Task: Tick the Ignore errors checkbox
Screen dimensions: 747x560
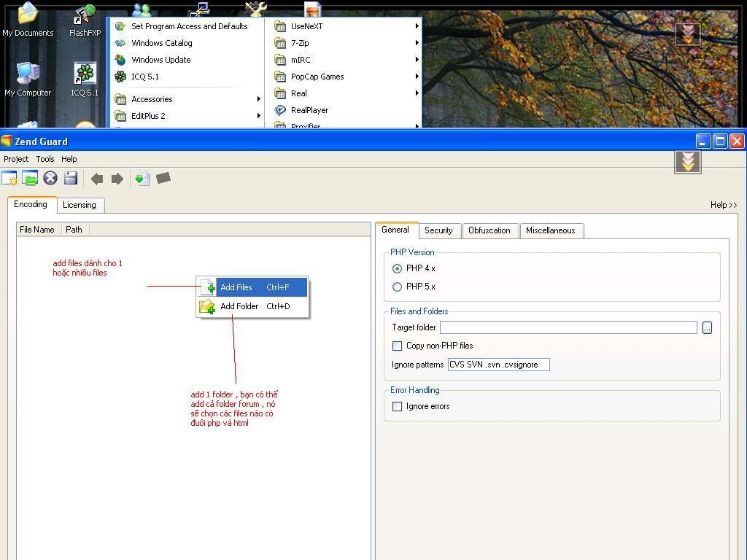Action: coord(397,406)
